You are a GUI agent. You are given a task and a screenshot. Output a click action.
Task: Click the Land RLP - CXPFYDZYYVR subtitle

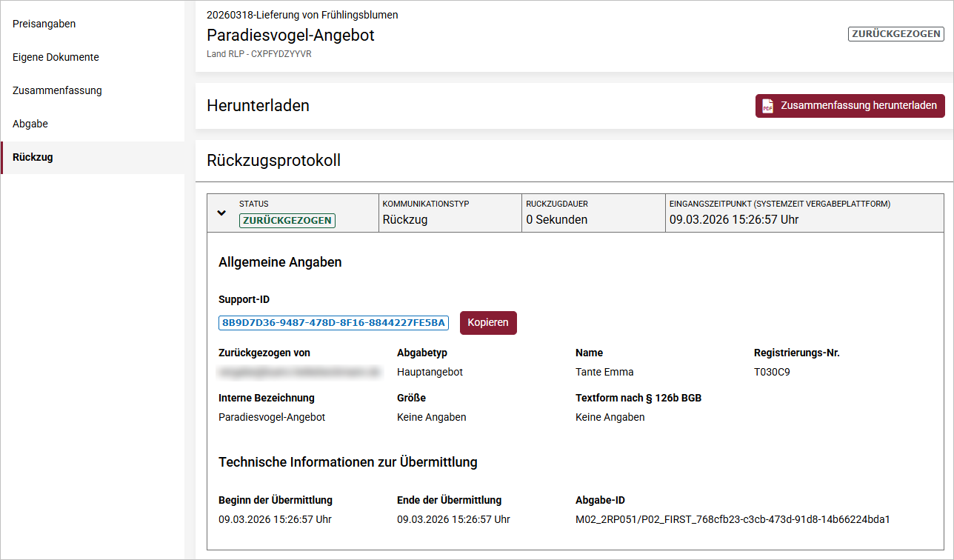[x=258, y=54]
